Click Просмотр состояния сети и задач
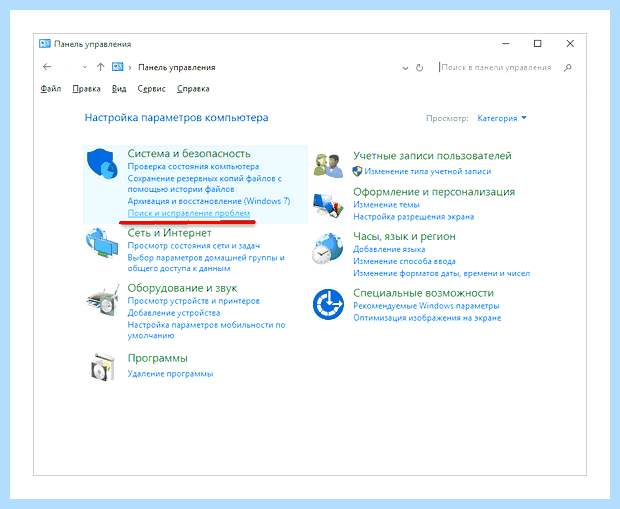 click(194, 246)
